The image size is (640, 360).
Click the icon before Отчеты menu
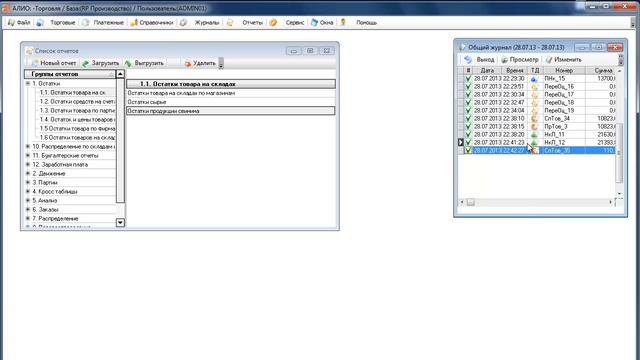tap(230, 22)
